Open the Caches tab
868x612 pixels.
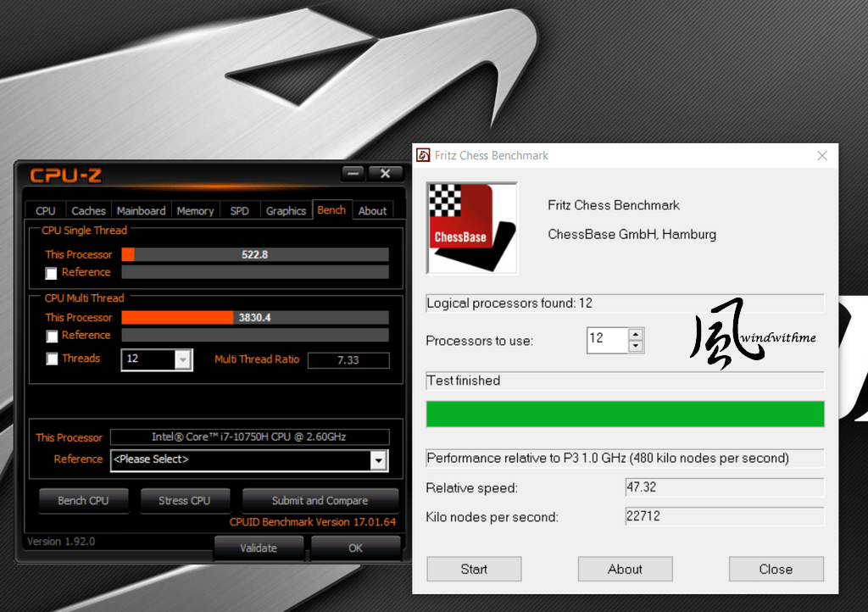tap(88, 211)
